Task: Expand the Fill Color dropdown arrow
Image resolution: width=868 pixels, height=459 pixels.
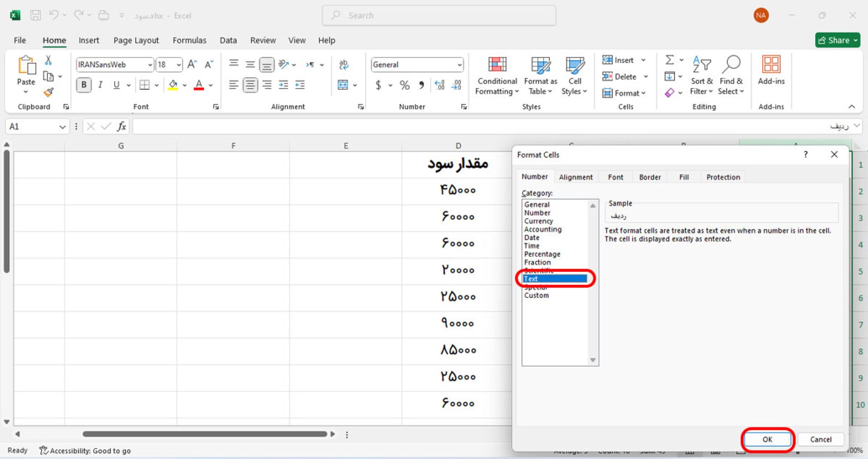Action: click(x=184, y=85)
